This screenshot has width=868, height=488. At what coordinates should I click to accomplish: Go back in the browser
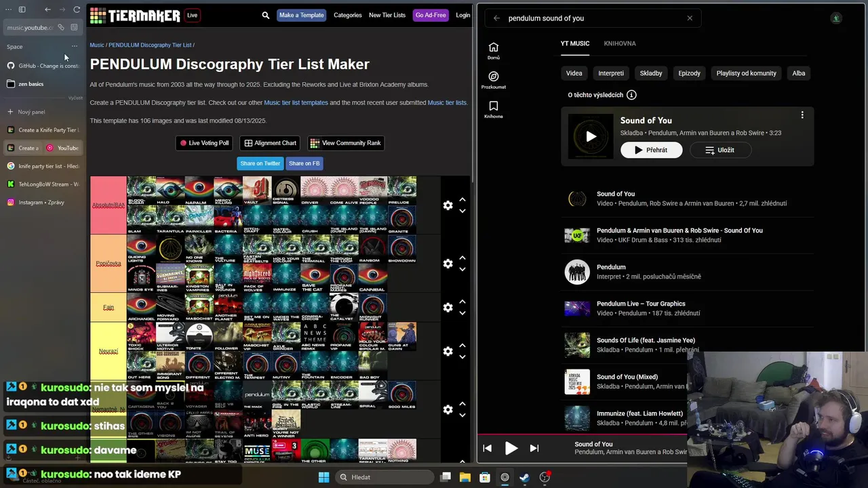[47, 9]
